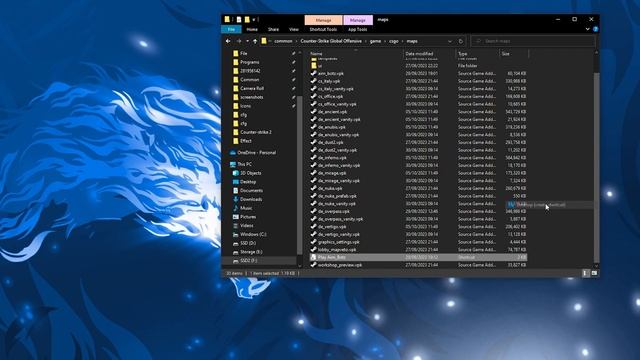Select the SSD (D:) drive
The image size is (640, 360).
coord(248,243)
